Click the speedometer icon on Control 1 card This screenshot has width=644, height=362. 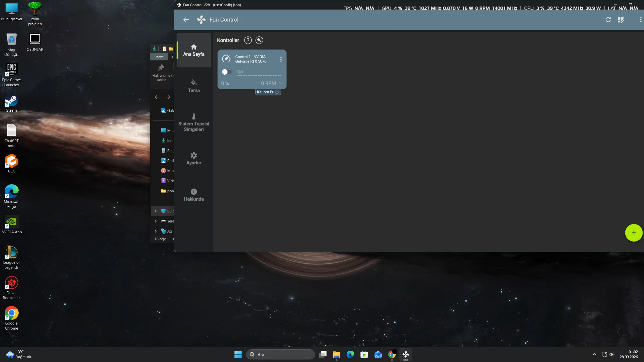pos(226,59)
